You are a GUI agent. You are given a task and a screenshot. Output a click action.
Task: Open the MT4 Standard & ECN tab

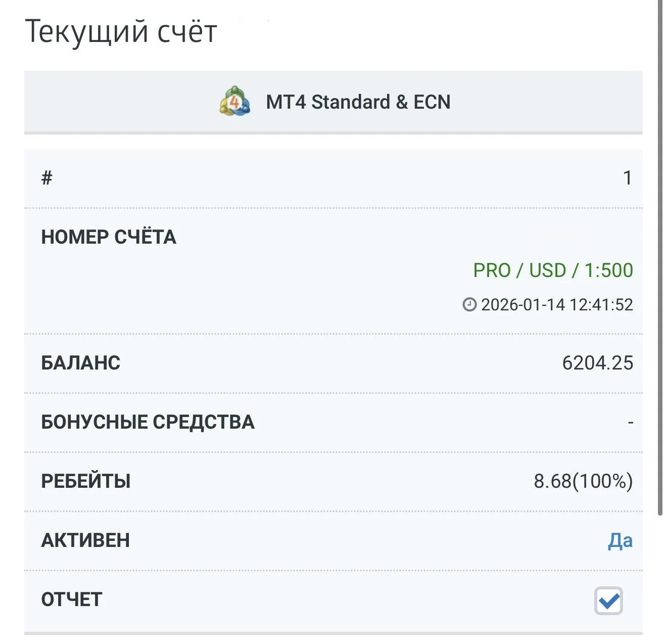pos(333,102)
